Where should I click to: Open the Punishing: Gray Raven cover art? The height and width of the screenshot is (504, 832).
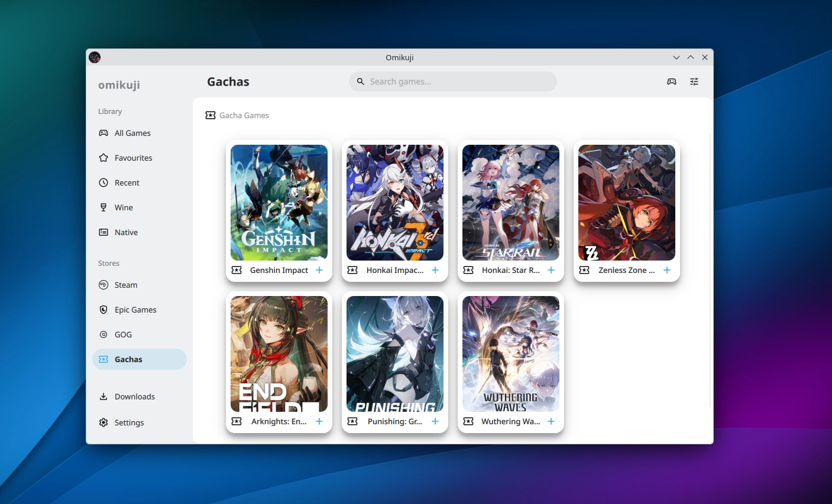click(395, 354)
